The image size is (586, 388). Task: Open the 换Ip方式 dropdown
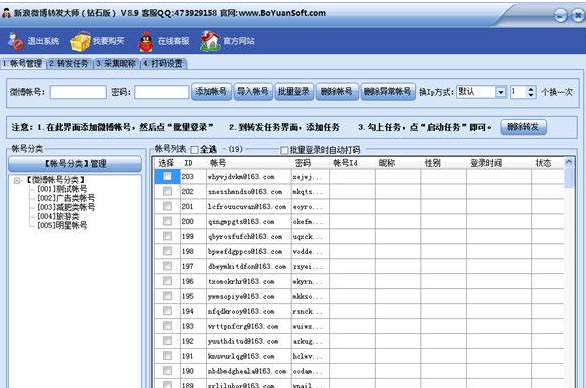501,92
